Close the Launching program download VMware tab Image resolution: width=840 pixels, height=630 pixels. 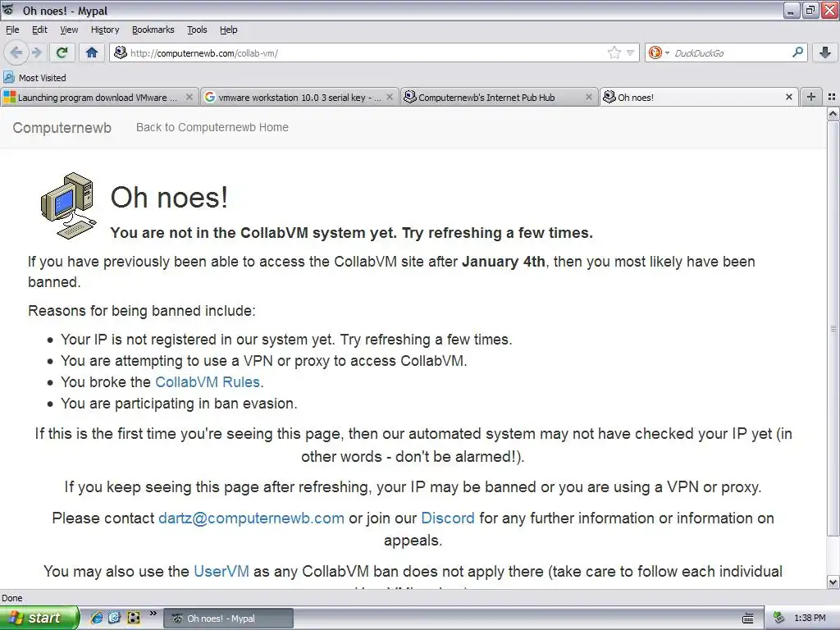coord(189,97)
